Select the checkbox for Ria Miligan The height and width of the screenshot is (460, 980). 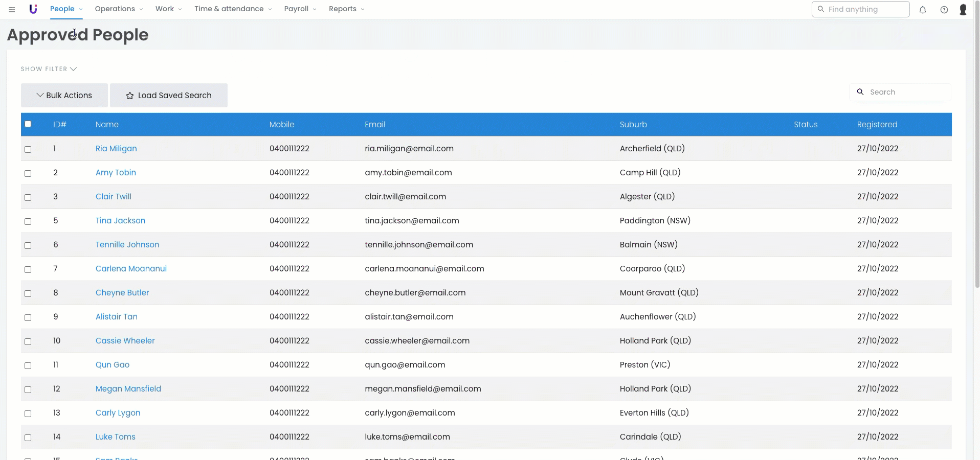(28, 149)
